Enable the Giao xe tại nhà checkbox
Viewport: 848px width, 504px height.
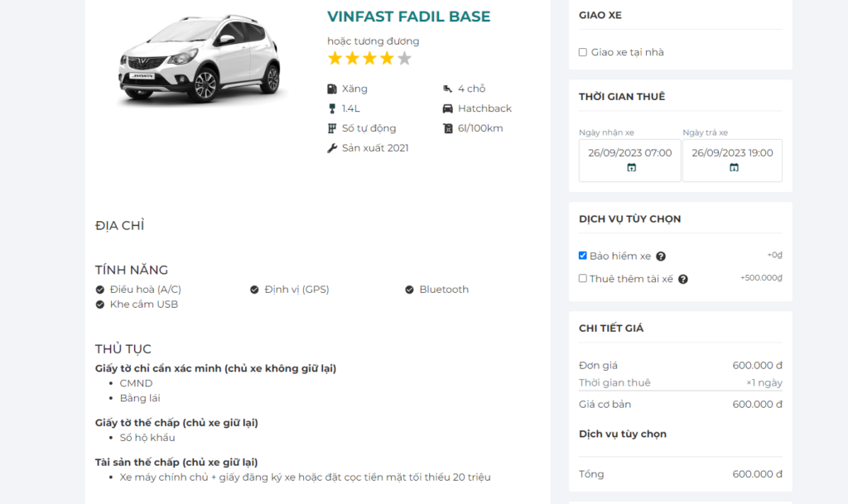[x=583, y=53]
